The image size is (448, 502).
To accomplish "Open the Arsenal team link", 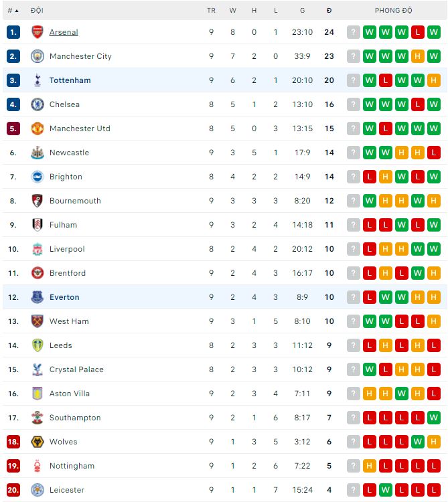I will tap(64, 32).
